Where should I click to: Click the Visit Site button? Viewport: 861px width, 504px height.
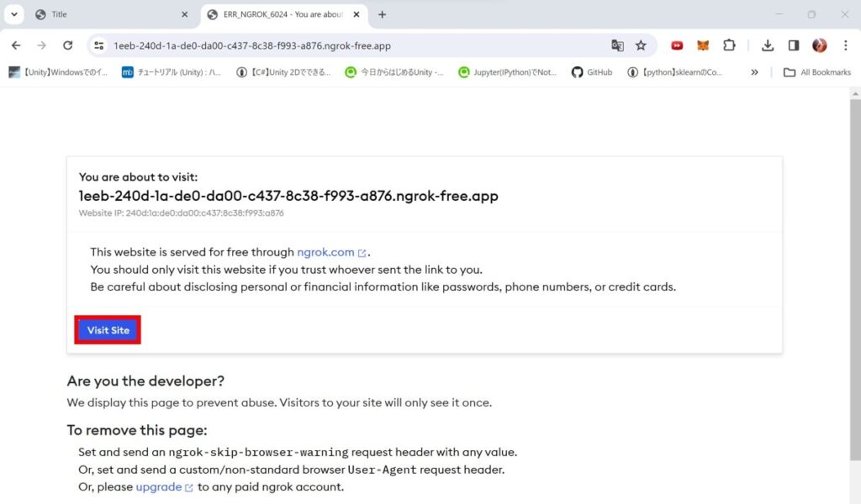[x=107, y=330]
